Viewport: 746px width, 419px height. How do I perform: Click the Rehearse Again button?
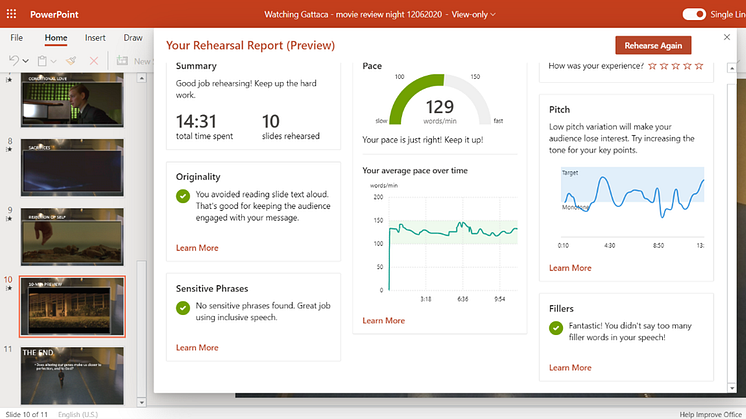click(652, 45)
